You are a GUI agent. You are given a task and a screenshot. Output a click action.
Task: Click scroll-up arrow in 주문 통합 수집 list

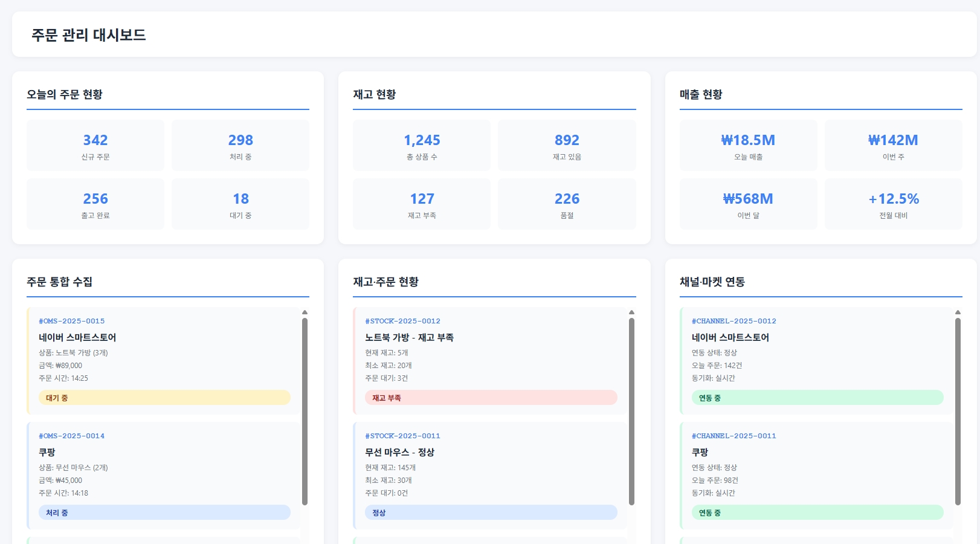pyautogui.click(x=305, y=312)
